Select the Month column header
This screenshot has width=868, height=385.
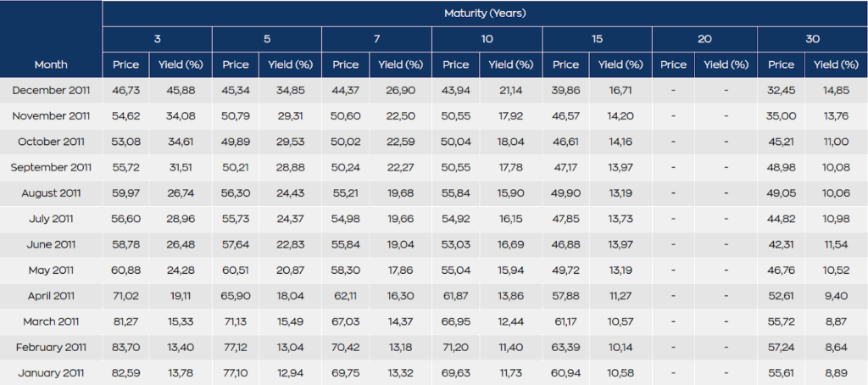click(51, 64)
